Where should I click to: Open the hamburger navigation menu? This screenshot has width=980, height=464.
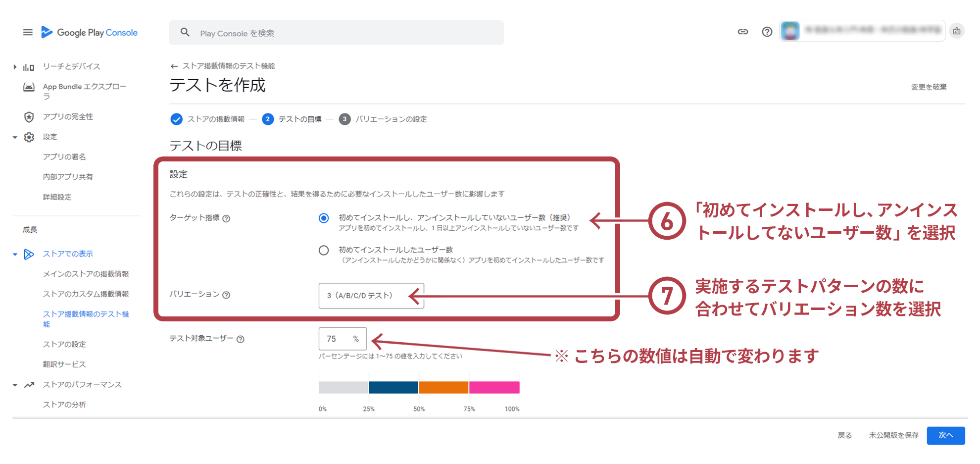tap(28, 32)
